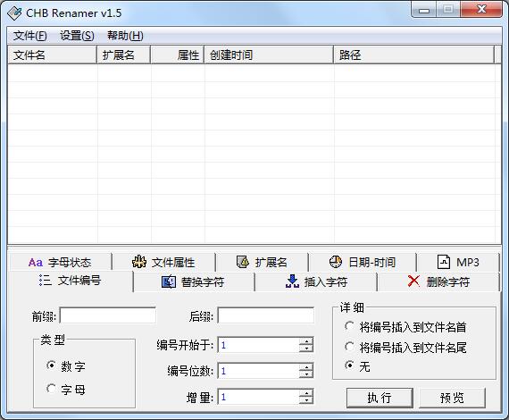
Task: Open the 扩展名 tab icon
Action: (262, 262)
